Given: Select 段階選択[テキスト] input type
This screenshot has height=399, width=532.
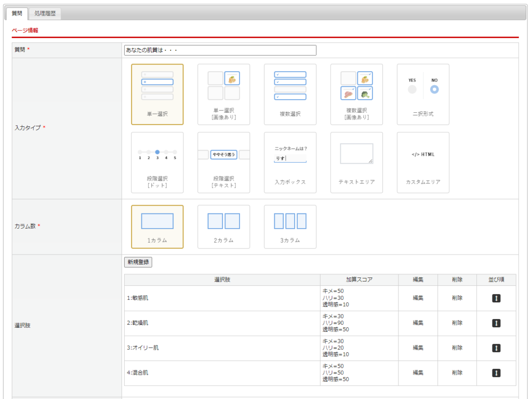Looking at the screenshot, I should tap(223, 163).
